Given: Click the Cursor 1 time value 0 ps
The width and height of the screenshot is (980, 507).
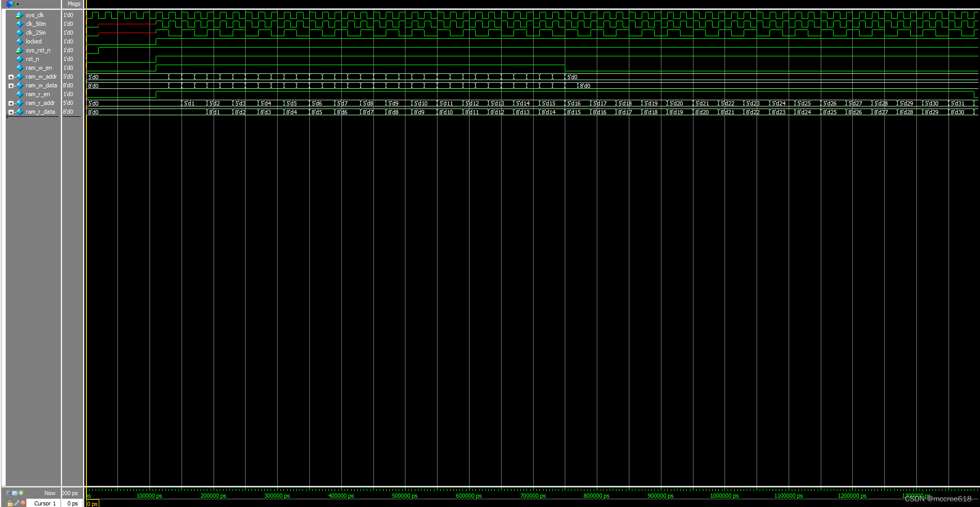Looking at the screenshot, I should tap(72, 503).
